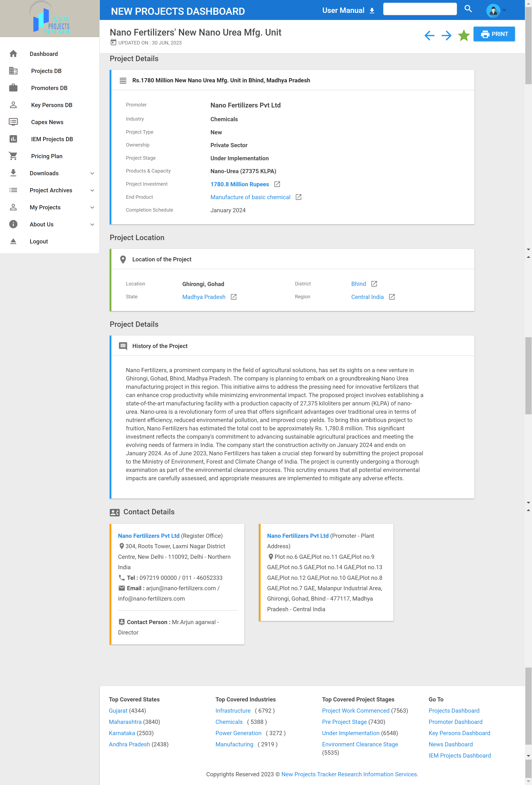Image resolution: width=532 pixels, height=785 pixels.
Task: Go to previous project arrow
Action: (429, 35)
